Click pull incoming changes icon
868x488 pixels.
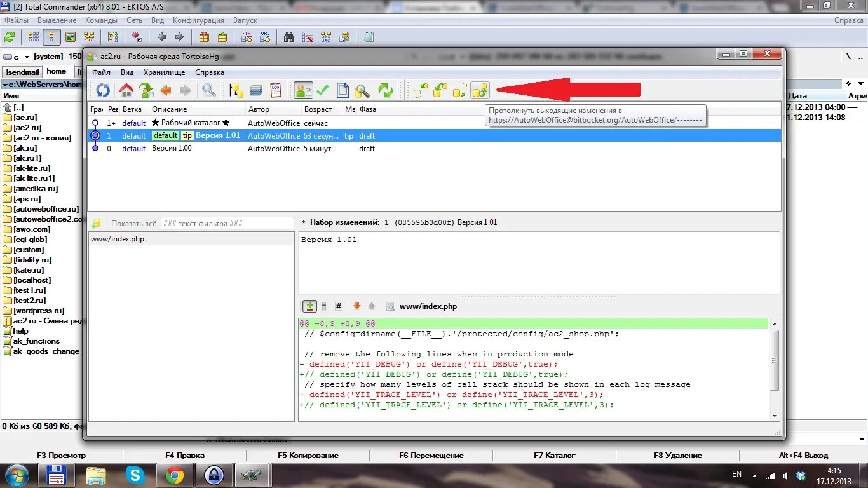click(440, 90)
